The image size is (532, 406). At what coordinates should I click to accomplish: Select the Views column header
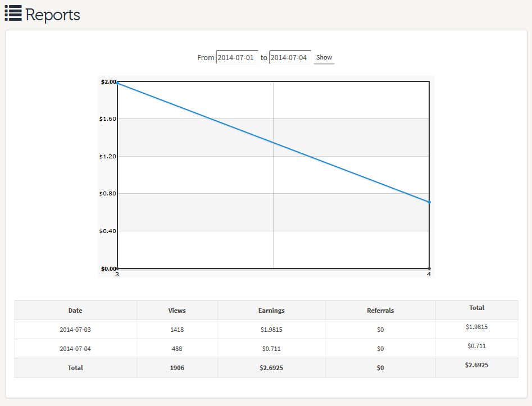coord(177,311)
